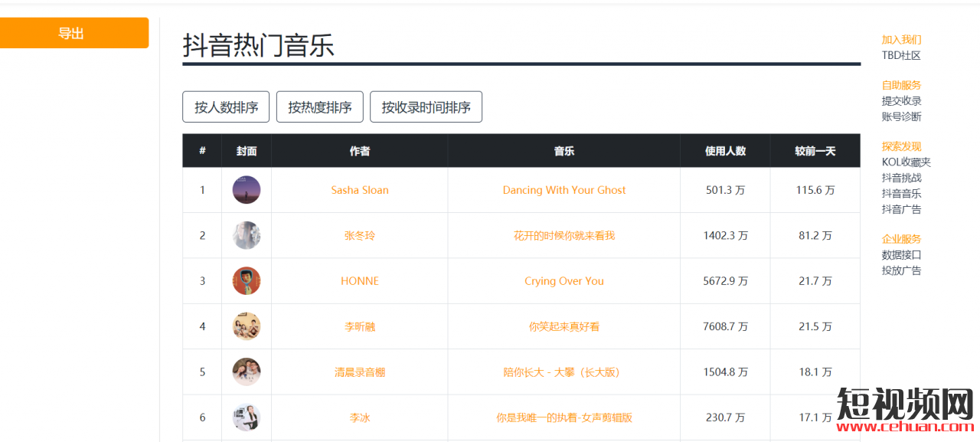Open 清晨录音棚 cover thumbnail
This screenshot has width=980, height=442.
[x=247, y=372]
